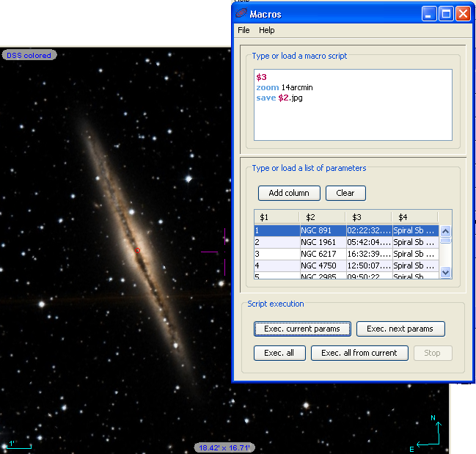Click Exec. current params button
The image size is (476, 454).
(302, 329)
